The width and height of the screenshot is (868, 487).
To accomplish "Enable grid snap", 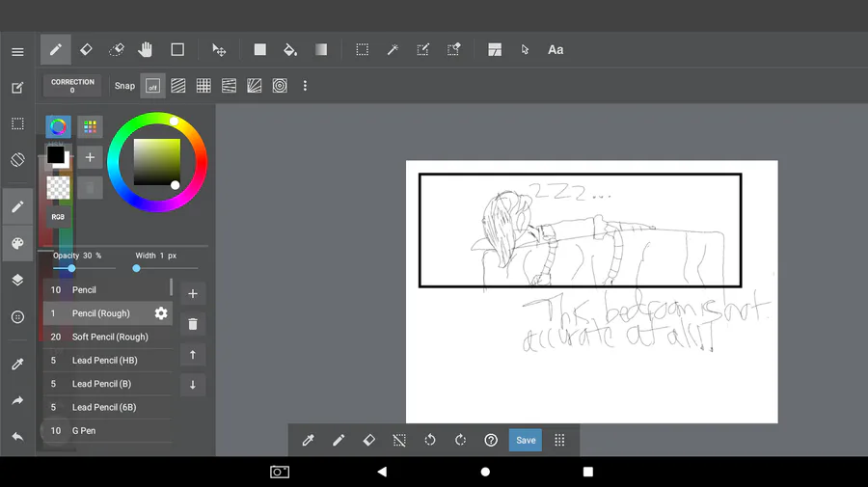I will point(203,86).
